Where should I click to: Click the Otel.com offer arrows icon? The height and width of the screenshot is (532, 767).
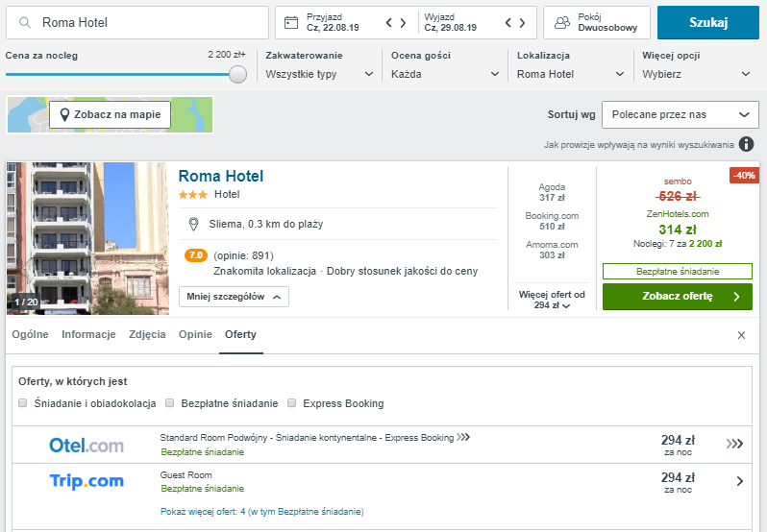point(734,444)
